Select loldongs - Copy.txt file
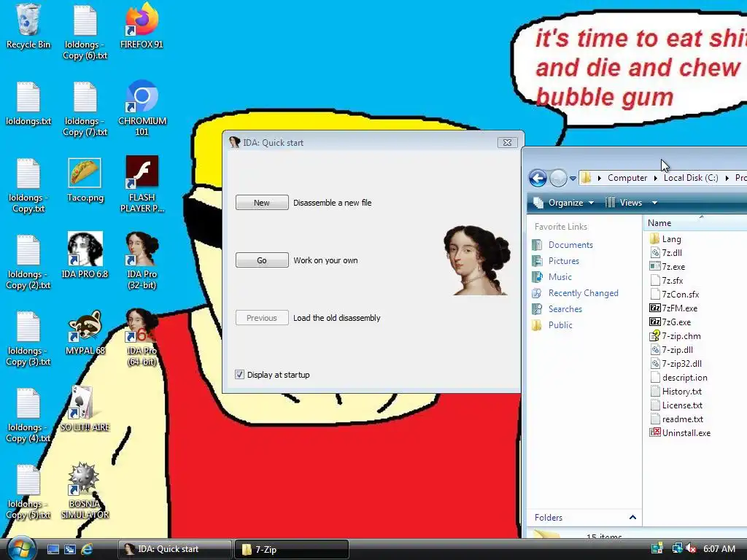The image size is (747, 560). coord(28,185)
